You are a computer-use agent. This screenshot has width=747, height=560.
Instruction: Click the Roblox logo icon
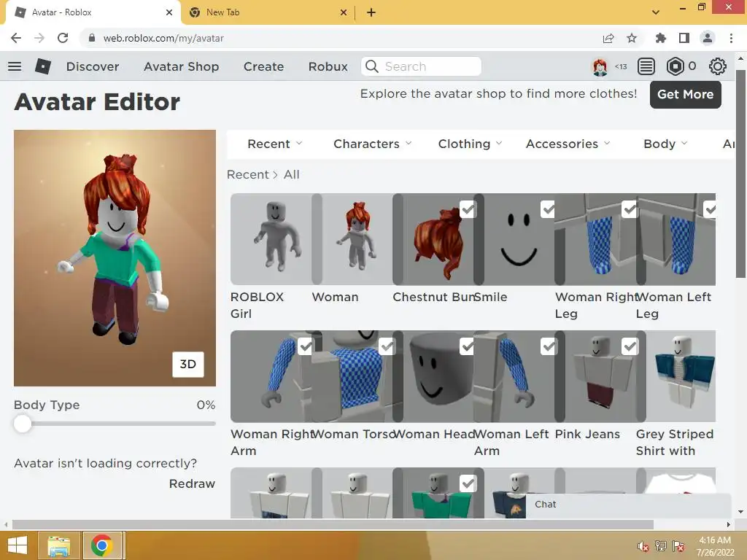pyautogui.click(x=43, y=66)
